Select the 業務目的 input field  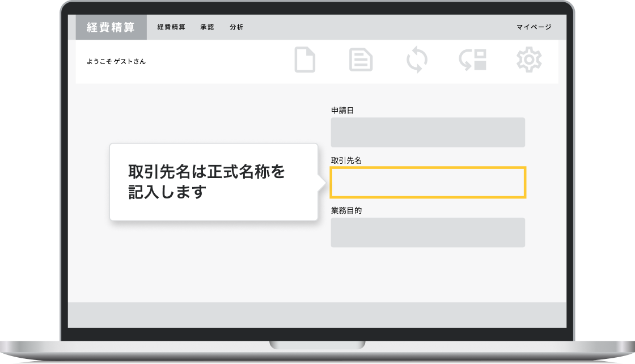point(427,232)
